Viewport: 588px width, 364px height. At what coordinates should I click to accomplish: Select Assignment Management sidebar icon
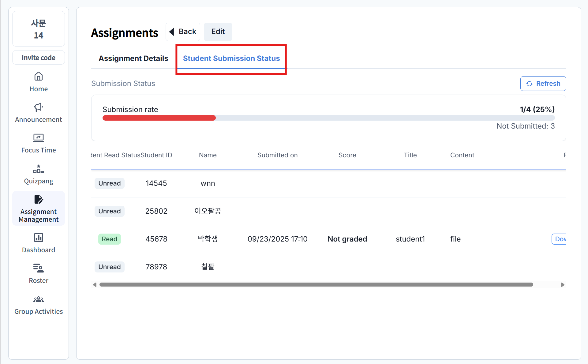[x=39, y=200]
